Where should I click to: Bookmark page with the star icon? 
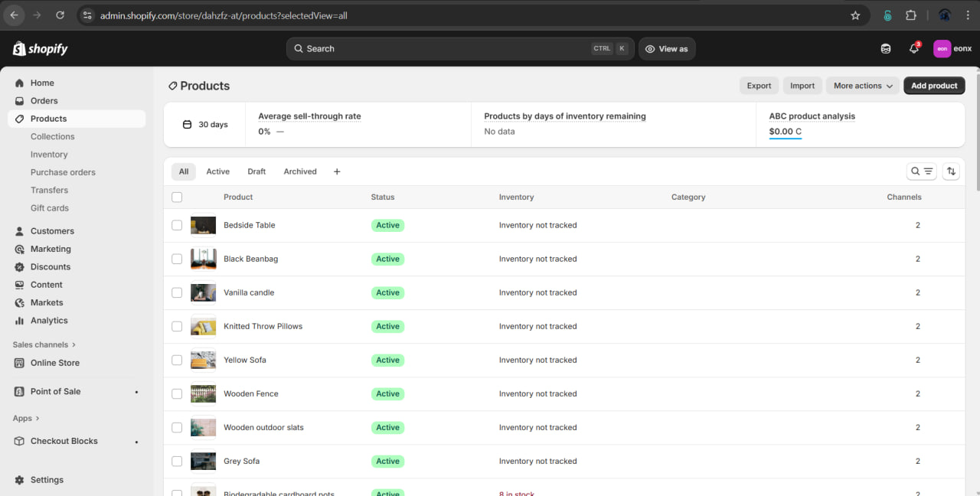(855, 15)
